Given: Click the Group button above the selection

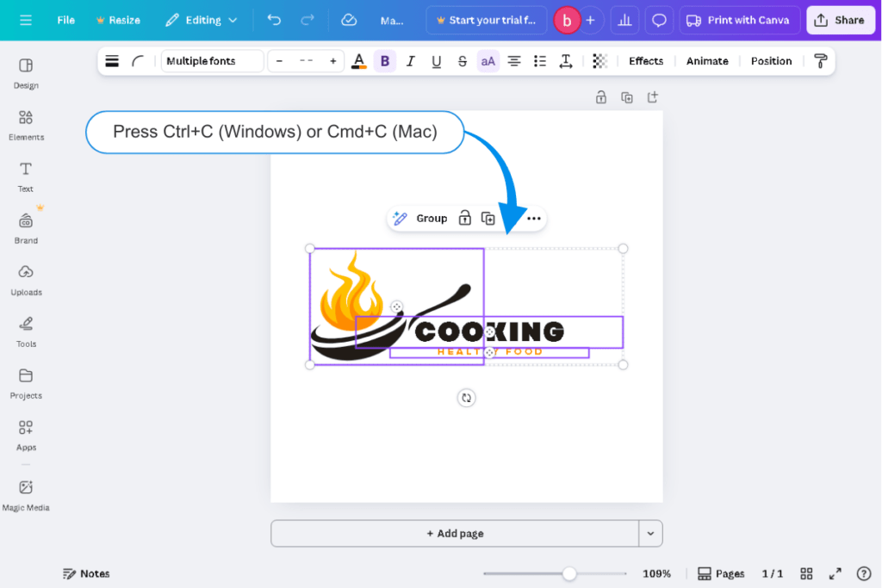Looking at the screenshot, I should pyautogui.click(x=432, y=218).
